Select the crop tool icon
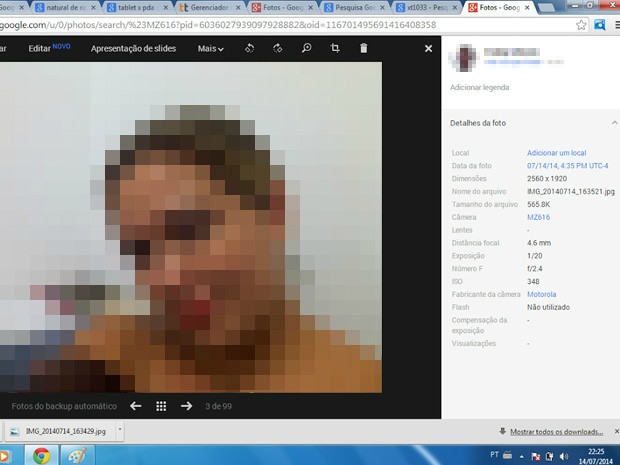Image resolution: width=620 pixels, height=465 pixels. click(335, 48)
